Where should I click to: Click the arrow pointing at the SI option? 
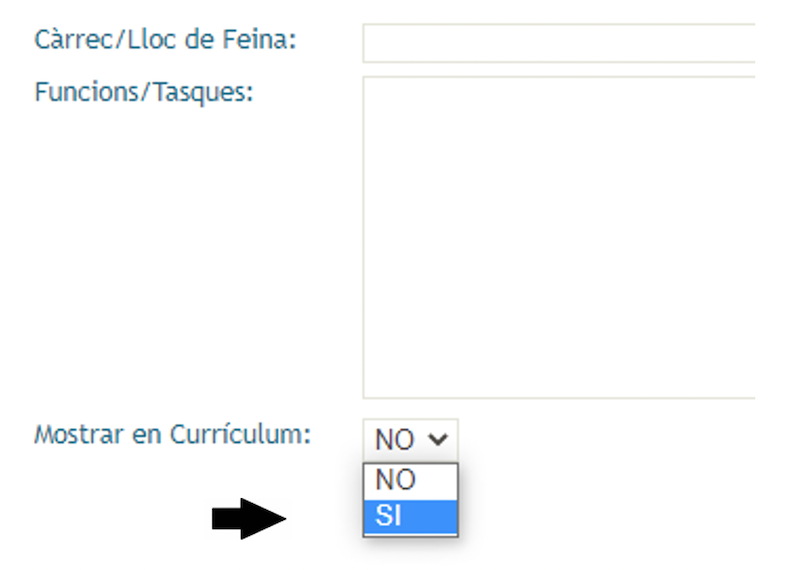pos(249,520)
